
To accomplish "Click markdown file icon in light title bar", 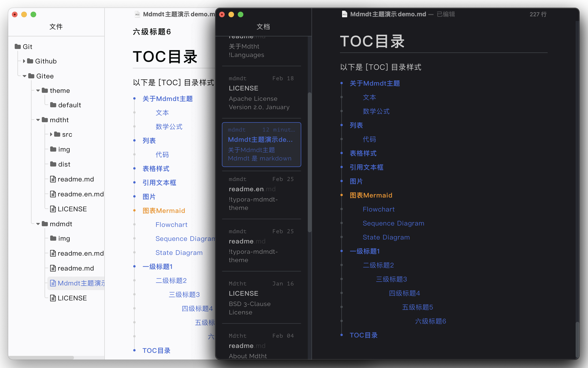I will click(x=138, y=14).
